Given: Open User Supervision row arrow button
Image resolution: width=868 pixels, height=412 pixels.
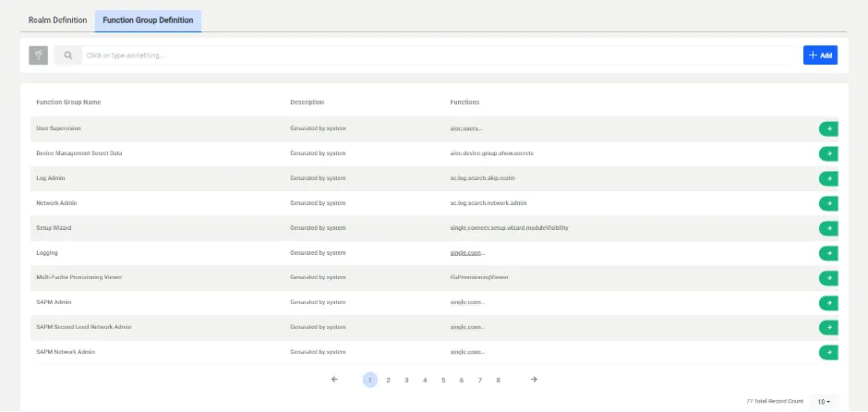Looking at the screenshot, I should (828, 129).
